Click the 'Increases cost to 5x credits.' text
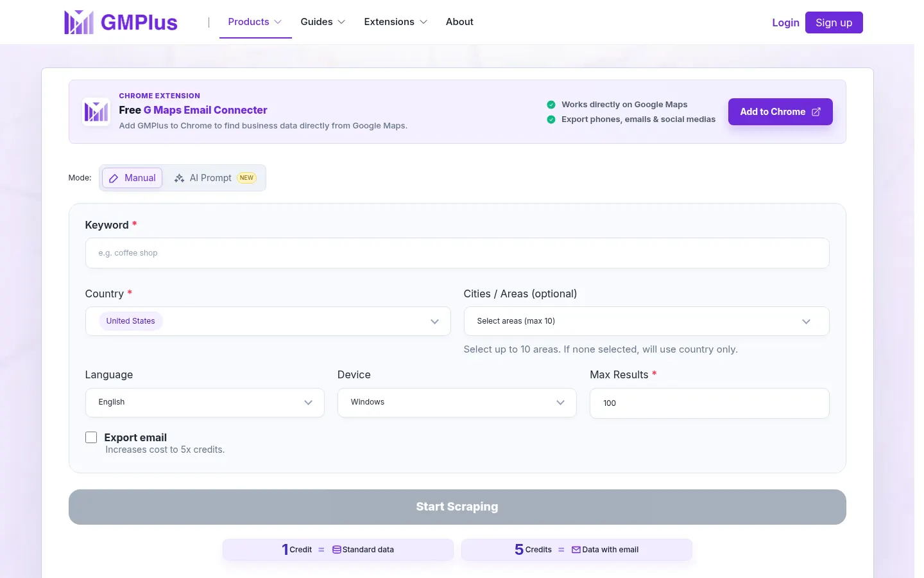The image size is (924, 578). [165, 450]
